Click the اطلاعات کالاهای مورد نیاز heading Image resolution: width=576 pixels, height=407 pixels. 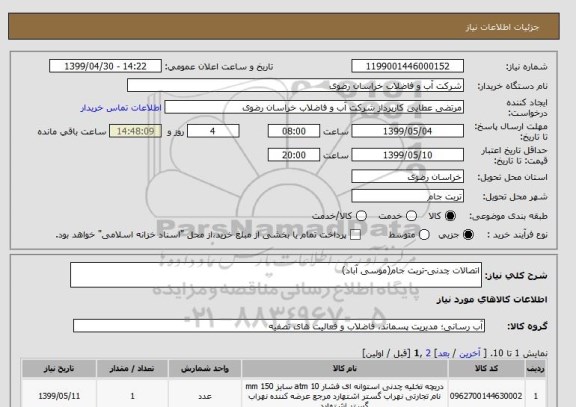(x=492, y=299)
